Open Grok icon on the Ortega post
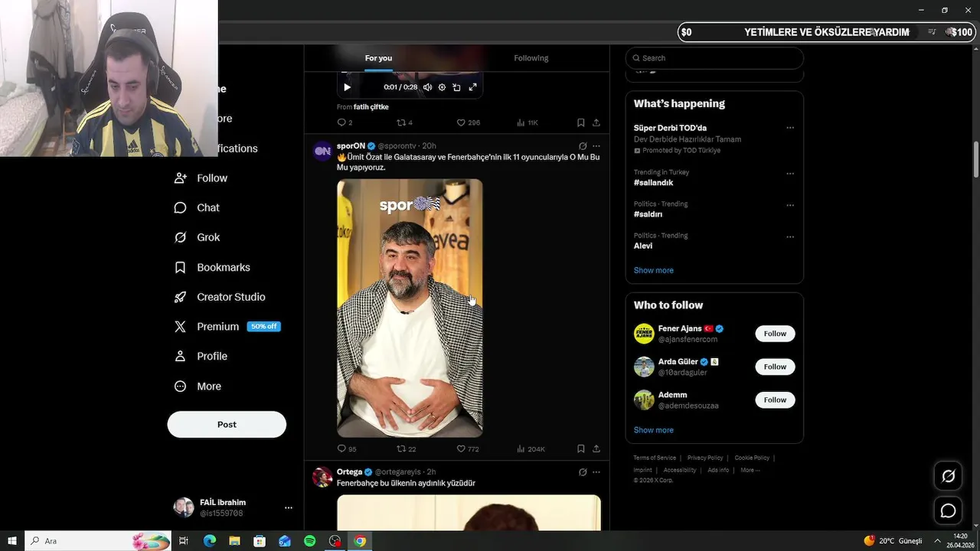This screenshot has height=551, width=980. pyautogui.click(x=583, y=472)
